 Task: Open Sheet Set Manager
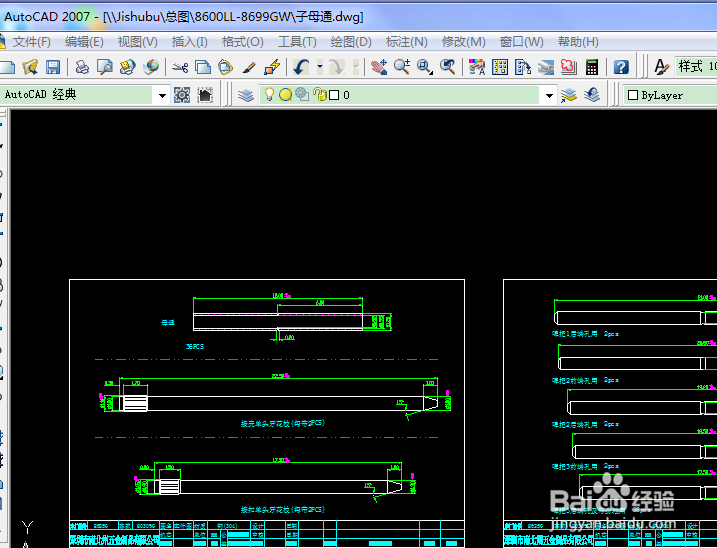546,67
